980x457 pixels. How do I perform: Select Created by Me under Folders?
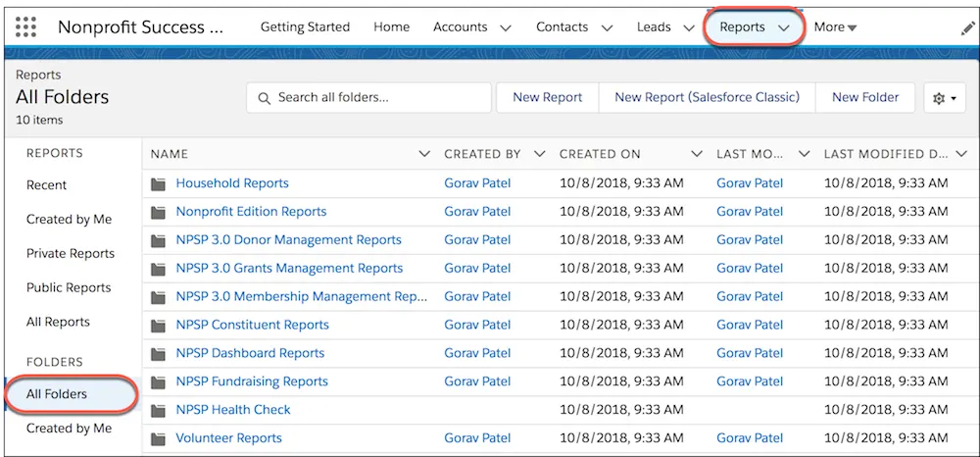pyautogui.click(x=69, y=429)
